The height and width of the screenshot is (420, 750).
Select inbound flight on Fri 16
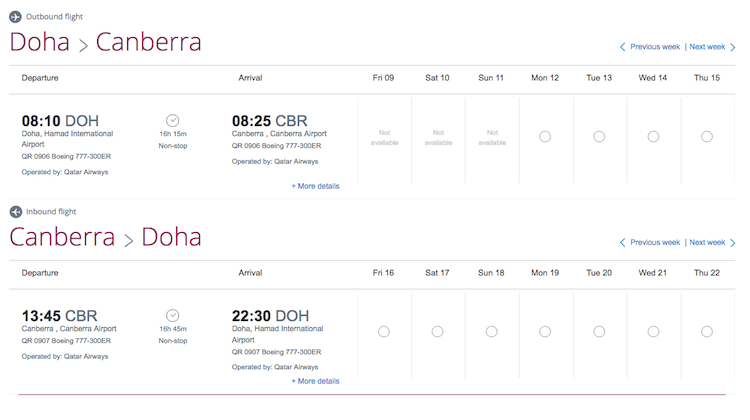(x=384, y=332)
